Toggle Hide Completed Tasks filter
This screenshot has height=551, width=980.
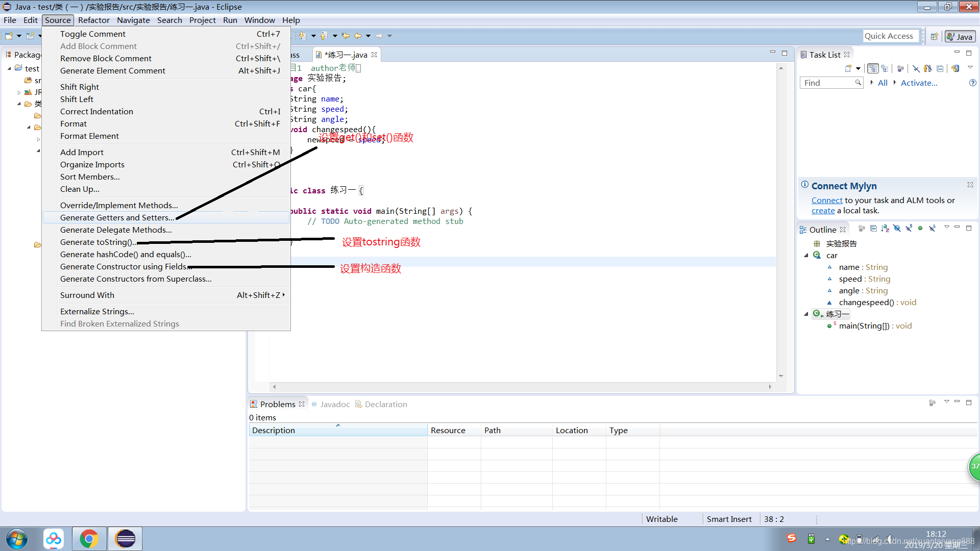point(915,68)
